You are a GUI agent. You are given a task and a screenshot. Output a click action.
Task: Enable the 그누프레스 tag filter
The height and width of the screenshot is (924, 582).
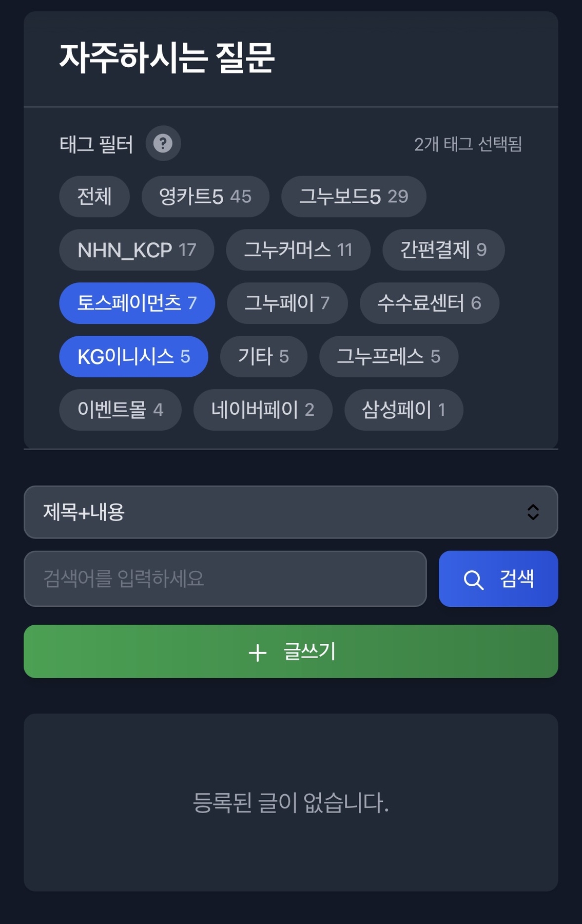click(388, 357)
